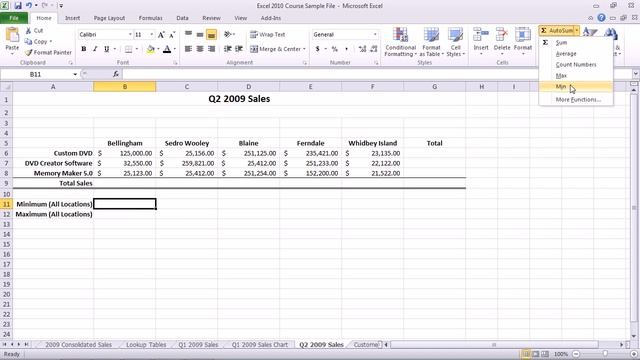The height and width of the screenshot is (360, 640).
Task: Expand Alignment dialog launcher
Action: [304, 63]
